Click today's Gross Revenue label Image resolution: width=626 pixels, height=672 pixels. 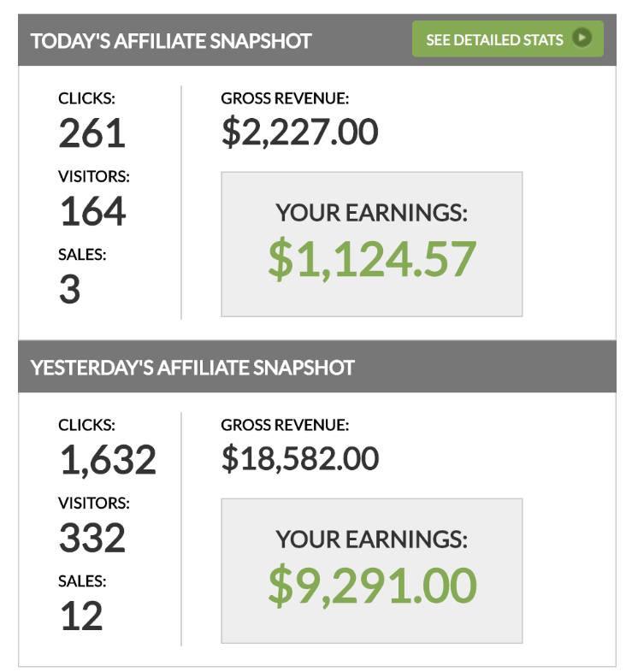(285, 98)
